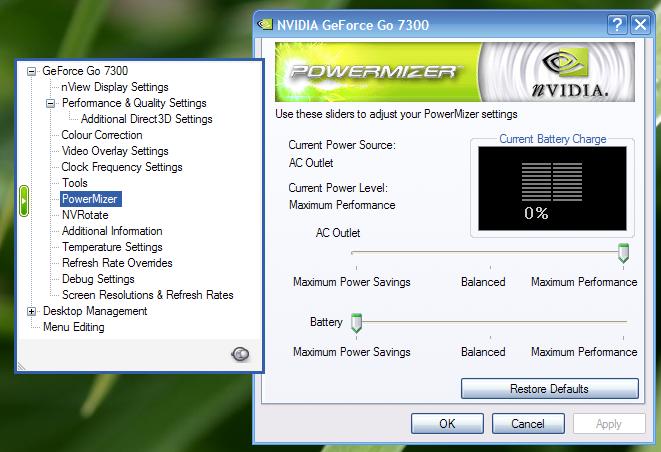Open Video Overlay Settings
Screen dimensions: 661x452
click(x=115, y=151)
